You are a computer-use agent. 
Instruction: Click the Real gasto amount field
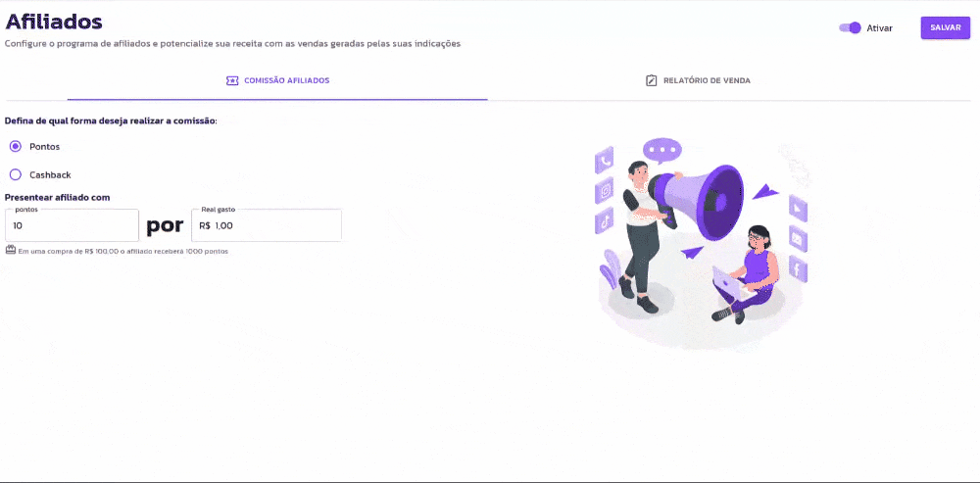click(x=267, y=225)
